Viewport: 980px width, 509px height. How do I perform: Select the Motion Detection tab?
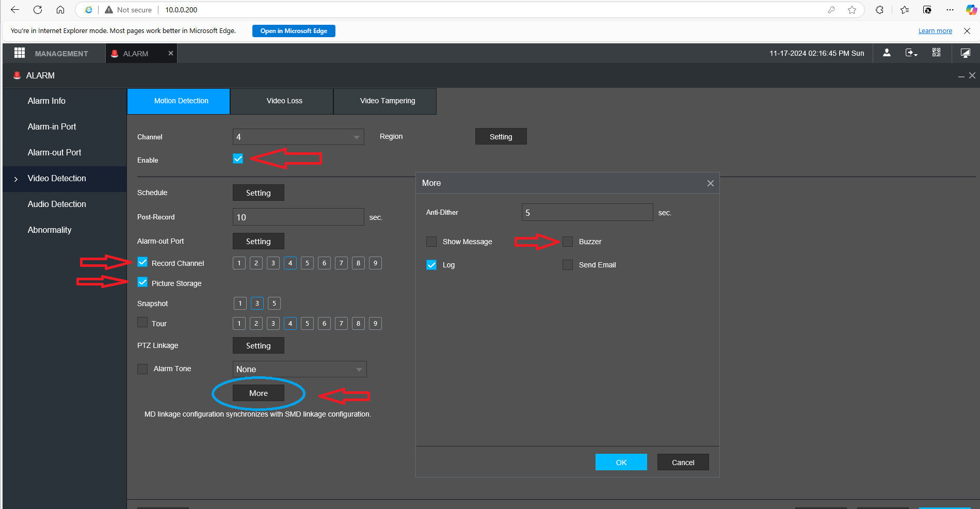click(179, 101)
